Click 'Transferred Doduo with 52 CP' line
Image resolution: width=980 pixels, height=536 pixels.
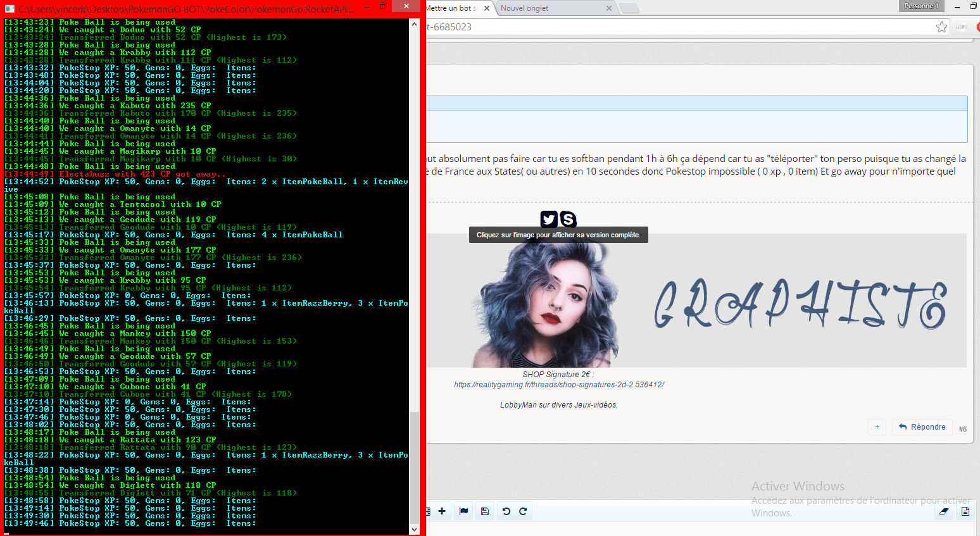point(146,37)
